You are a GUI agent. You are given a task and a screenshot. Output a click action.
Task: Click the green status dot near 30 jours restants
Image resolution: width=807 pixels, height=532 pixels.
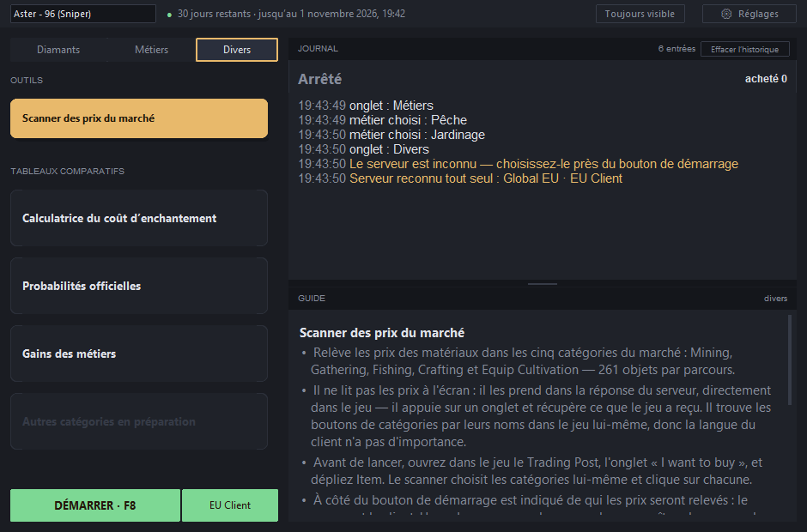point(169,15)
